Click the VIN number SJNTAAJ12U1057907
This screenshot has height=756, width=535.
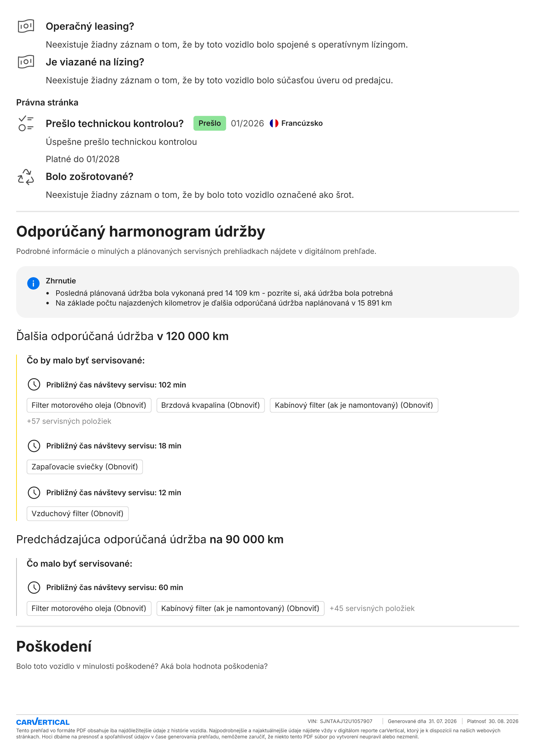[x=346, y=721]
